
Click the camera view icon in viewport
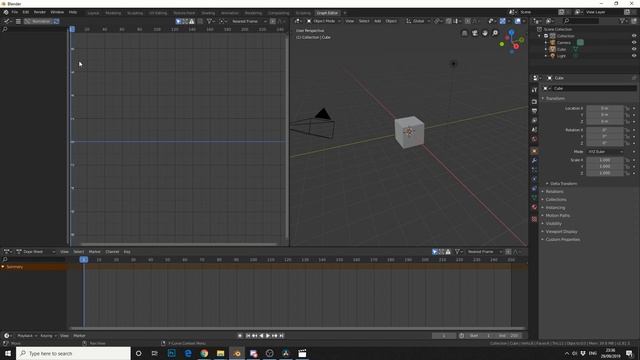[475, 33]
